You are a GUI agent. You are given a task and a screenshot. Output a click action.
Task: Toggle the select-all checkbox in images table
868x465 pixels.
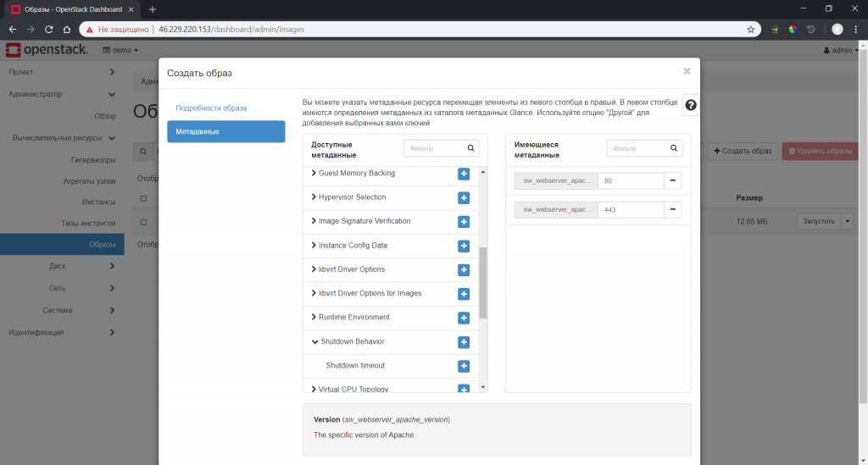tap(143, 198)
